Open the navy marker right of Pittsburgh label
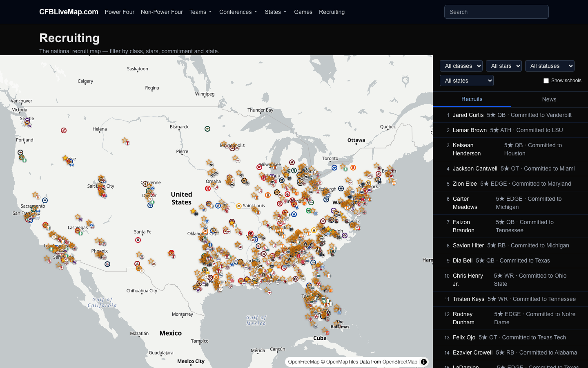 pos(341,189)
